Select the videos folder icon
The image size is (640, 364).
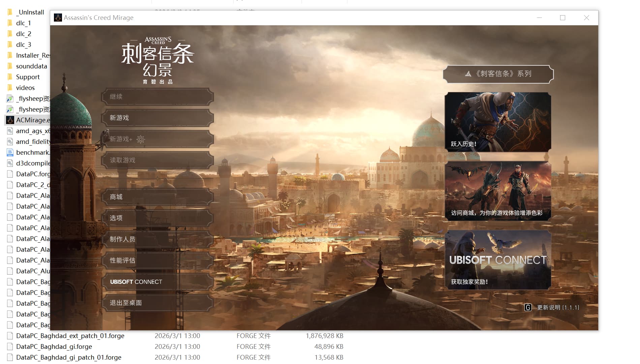point(10,88)
